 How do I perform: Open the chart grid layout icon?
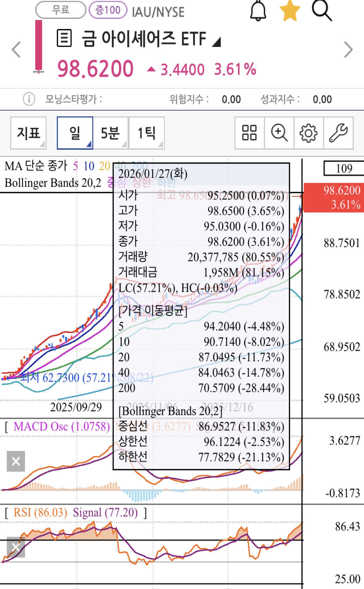(249, 133)
